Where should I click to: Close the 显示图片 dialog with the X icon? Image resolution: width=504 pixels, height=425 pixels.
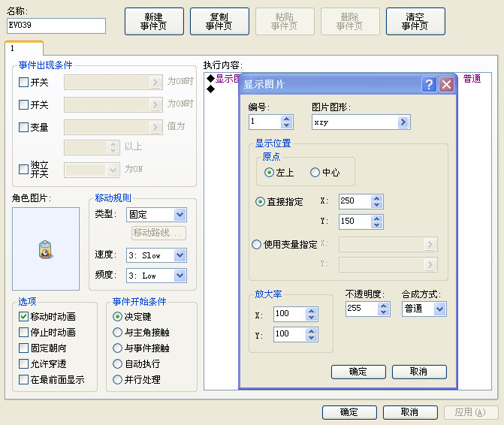point(446,85)
